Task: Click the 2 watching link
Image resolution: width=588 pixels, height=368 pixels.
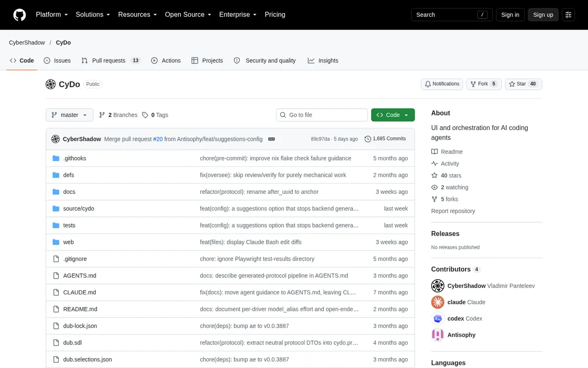Action: pos(450,187)
